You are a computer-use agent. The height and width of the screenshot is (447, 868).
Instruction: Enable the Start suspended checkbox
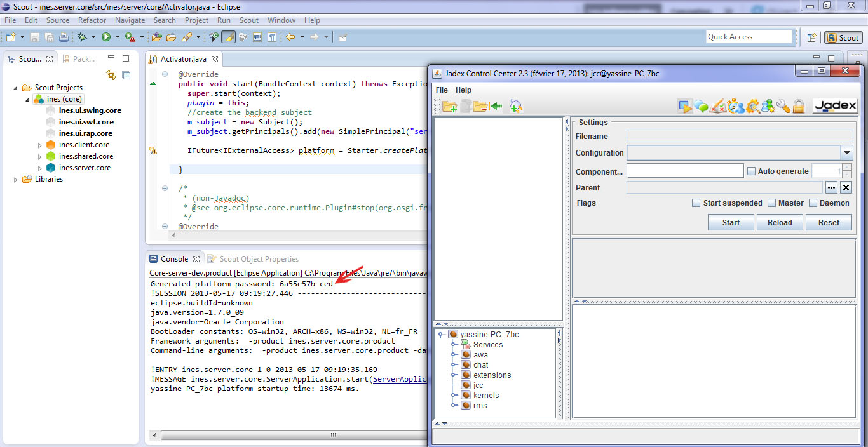pos(696,203)
